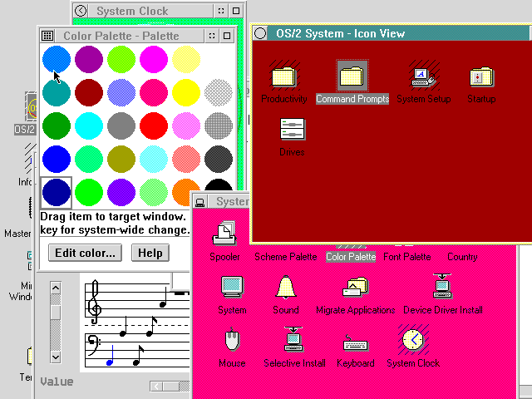Click OS/2 System window title-bar circle icon
This screenshot has height=399, width=532.
[260, 33]
